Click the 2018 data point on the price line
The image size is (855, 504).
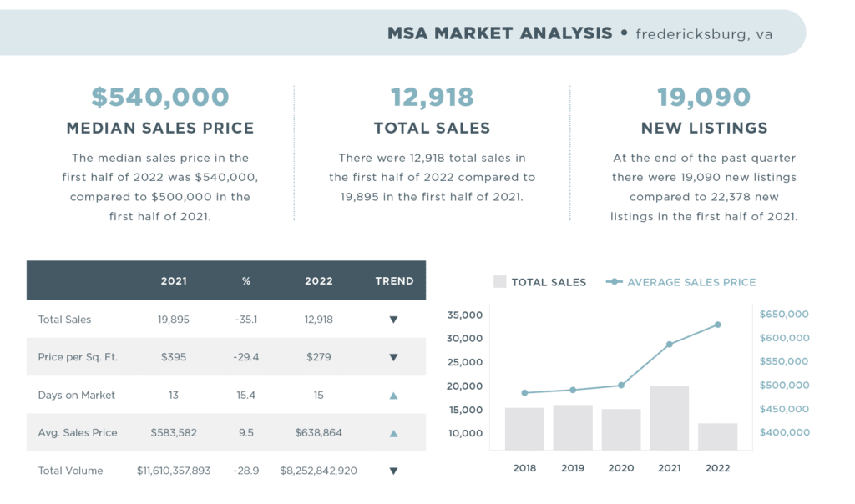524,392
